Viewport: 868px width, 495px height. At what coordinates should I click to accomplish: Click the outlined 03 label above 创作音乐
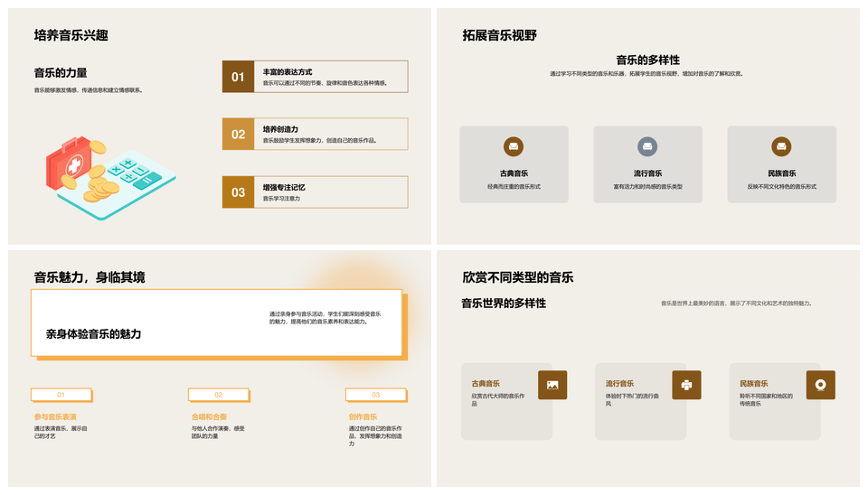click(x=375, y=395)
